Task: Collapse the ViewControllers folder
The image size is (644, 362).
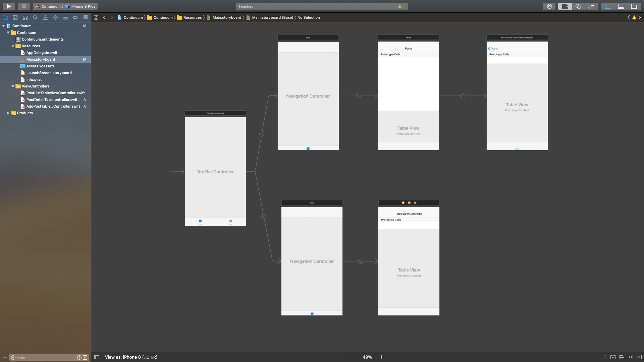Action: click(13, 86)
